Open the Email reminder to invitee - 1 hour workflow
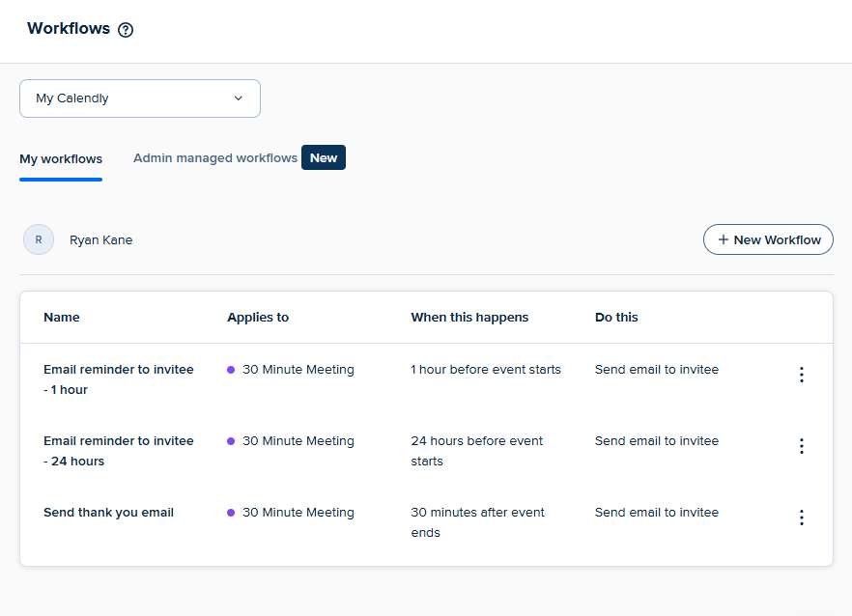 point(119,379)
